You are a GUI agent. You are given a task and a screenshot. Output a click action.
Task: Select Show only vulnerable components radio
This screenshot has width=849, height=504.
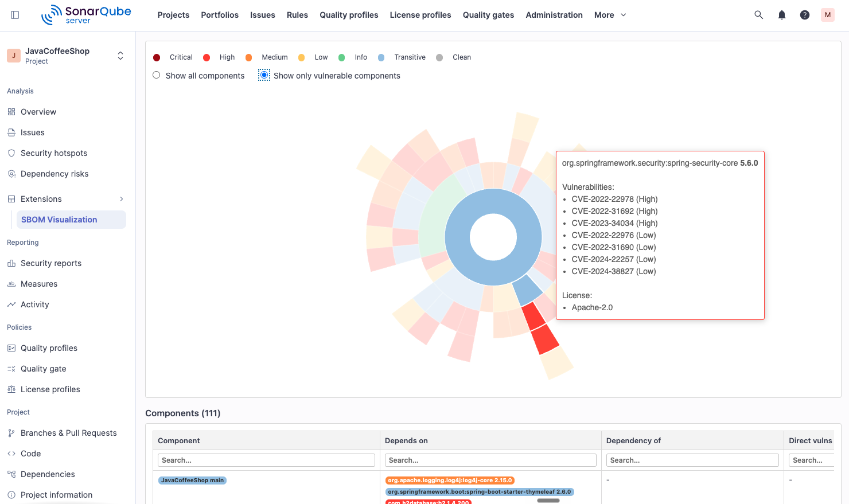pos(264,75)
